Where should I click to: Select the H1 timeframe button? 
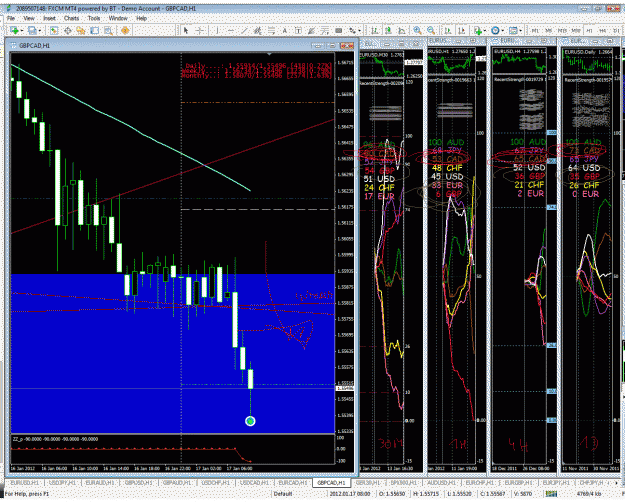coord(589,30)
